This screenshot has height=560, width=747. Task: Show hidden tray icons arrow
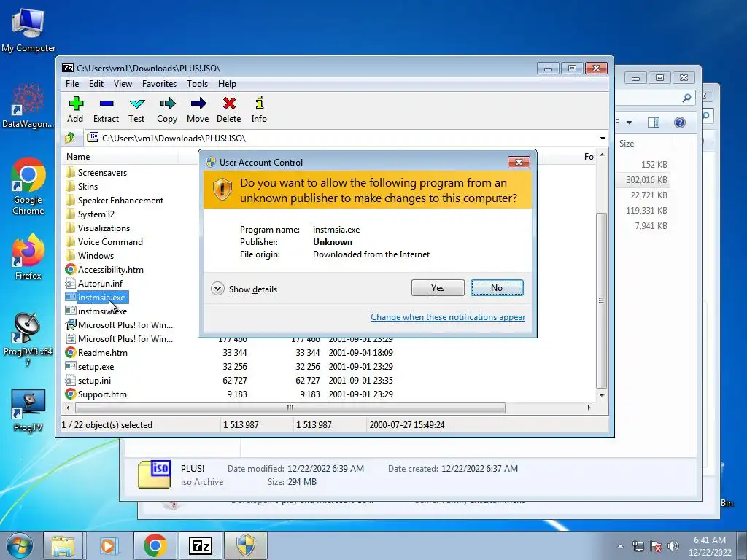coord(620,546)
